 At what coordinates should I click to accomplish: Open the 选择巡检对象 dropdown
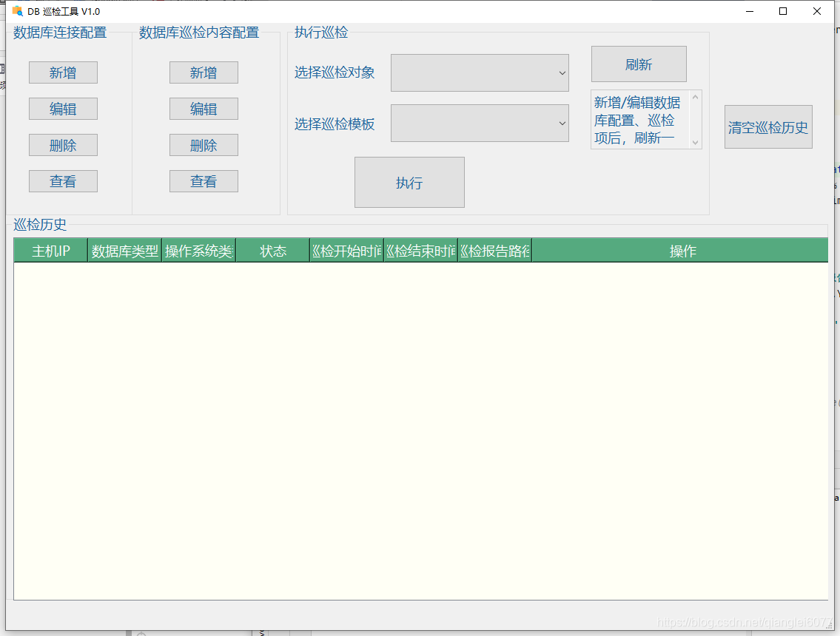(480, 72)
